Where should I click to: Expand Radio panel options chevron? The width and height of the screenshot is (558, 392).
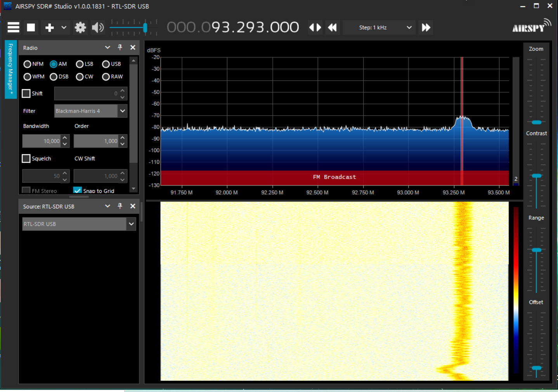107,47
